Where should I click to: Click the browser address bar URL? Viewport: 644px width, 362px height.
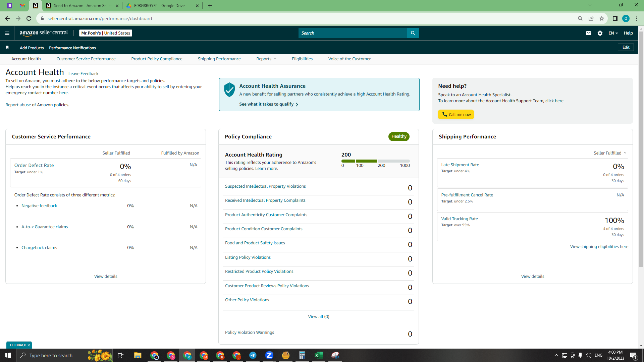(x=100, y=18)
